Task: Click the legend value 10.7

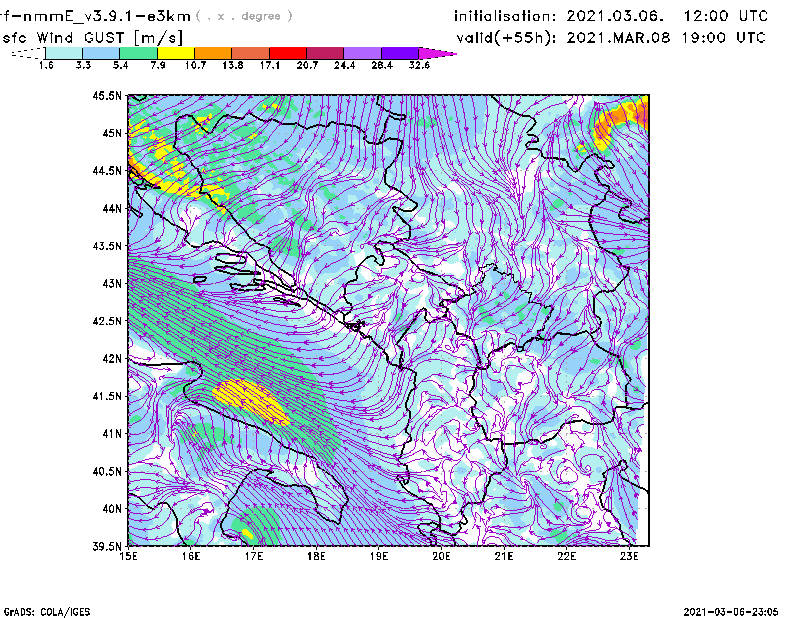Action: pyautogui.click(x=195, y=65)
